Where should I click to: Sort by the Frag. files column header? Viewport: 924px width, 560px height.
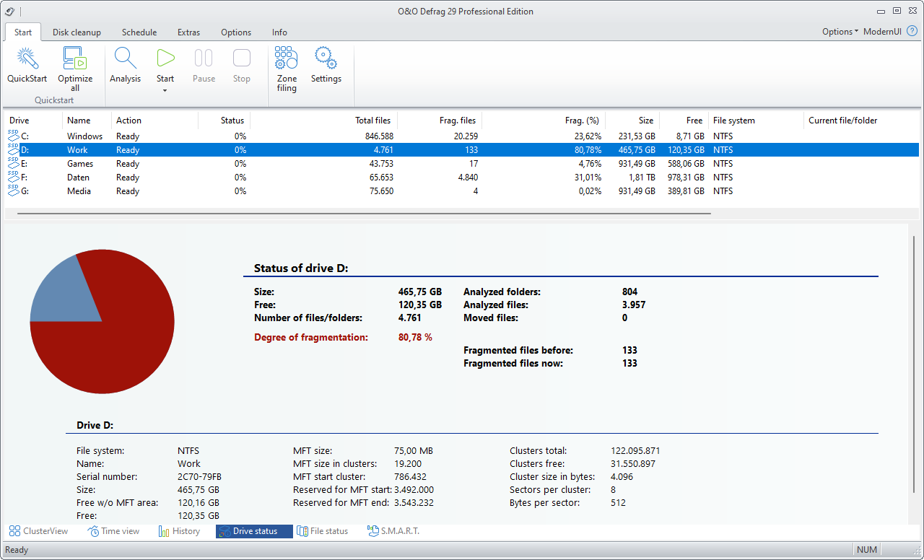(439, 121)
